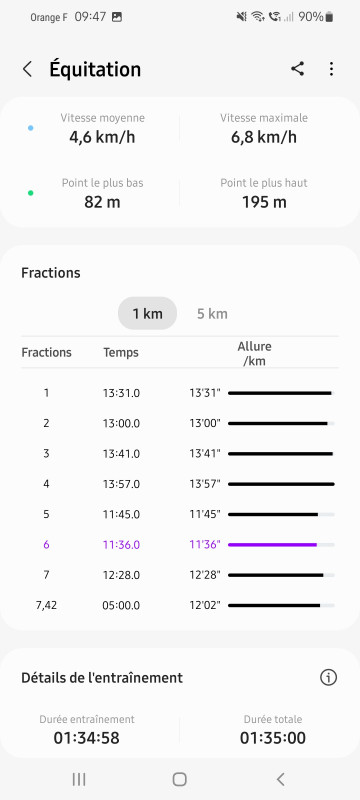Open the share icon in header
The image size is (360, 800).
(298, 69)
